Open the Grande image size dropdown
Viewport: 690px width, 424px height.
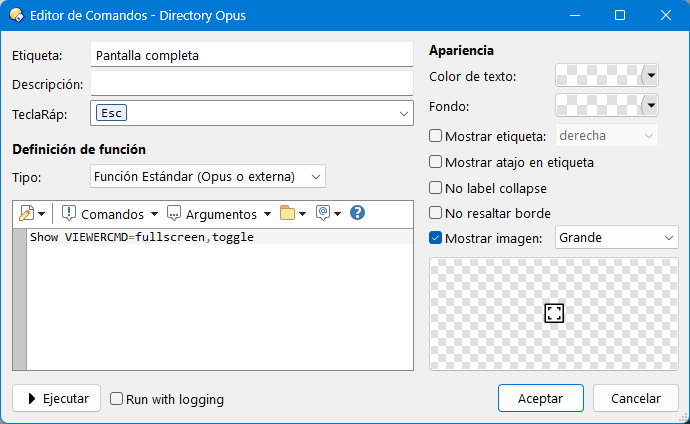pos(617,238)
